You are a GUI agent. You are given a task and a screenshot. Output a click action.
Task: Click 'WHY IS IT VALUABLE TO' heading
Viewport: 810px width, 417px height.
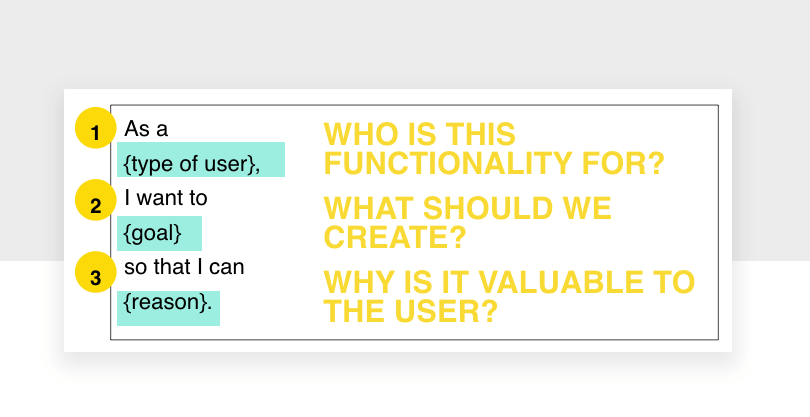[509, 282]
